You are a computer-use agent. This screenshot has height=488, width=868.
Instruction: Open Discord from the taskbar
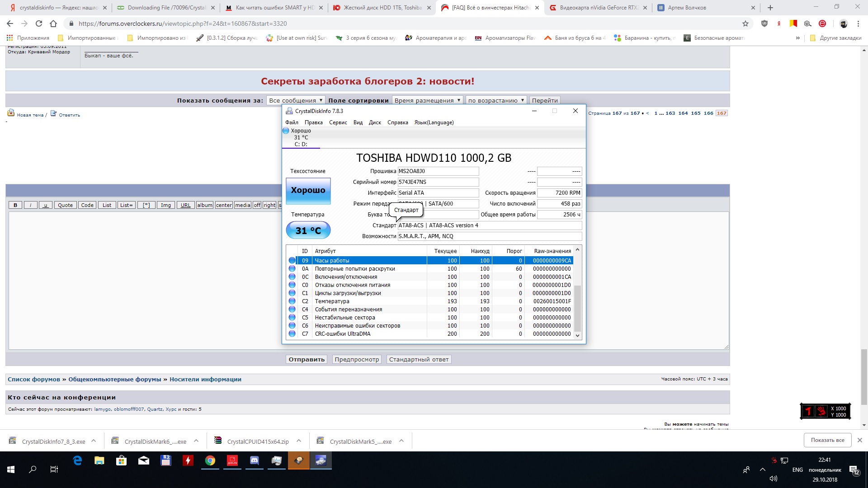[255, 460]
